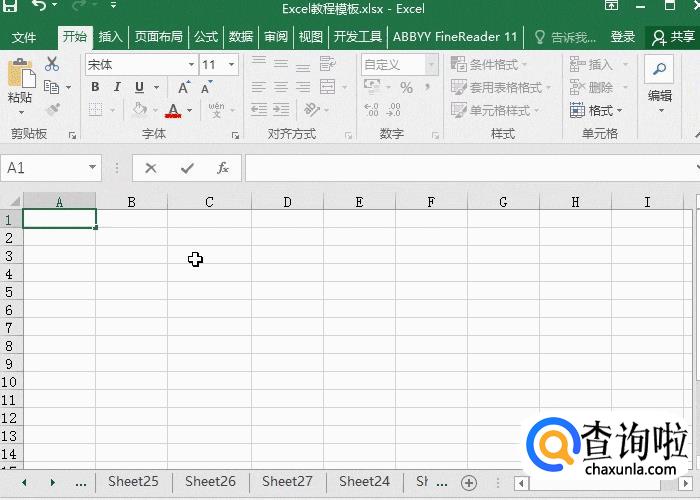Open font settings dialog launcher
The width and height of the screenshot is (700, 500).
coord(235,136)
